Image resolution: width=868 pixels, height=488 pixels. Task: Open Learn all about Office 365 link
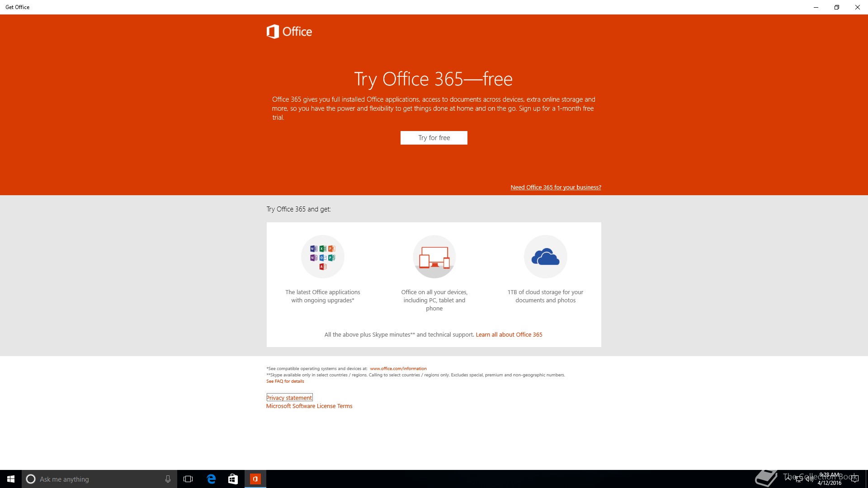pos(509,335)
